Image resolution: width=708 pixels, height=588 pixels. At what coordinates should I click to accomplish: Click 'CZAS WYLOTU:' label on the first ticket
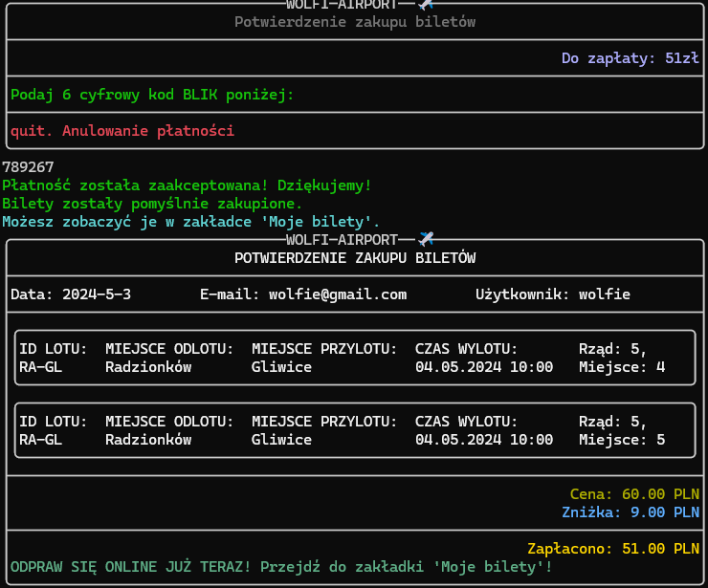coord(467,349)
